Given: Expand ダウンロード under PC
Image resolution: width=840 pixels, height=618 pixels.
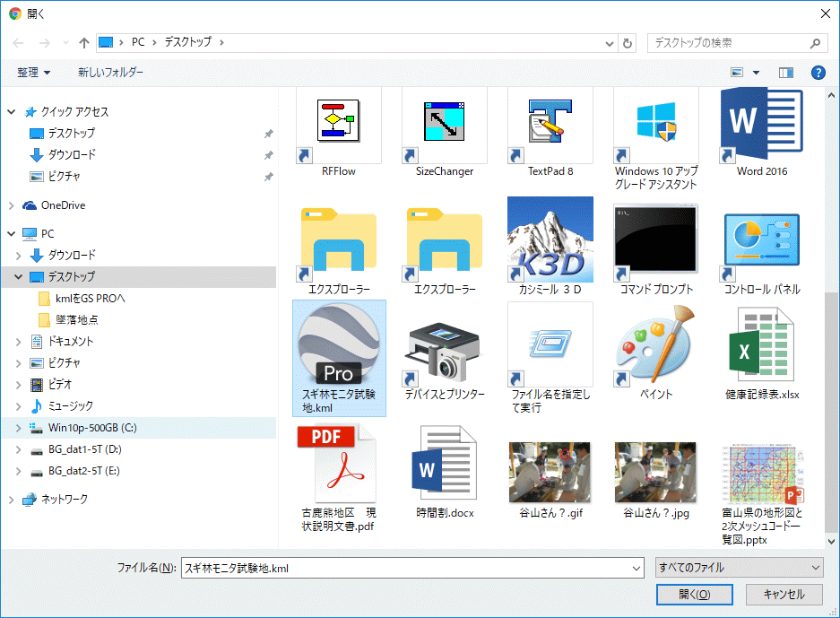Looking at the screenshot, I should [x=18, y=256].
